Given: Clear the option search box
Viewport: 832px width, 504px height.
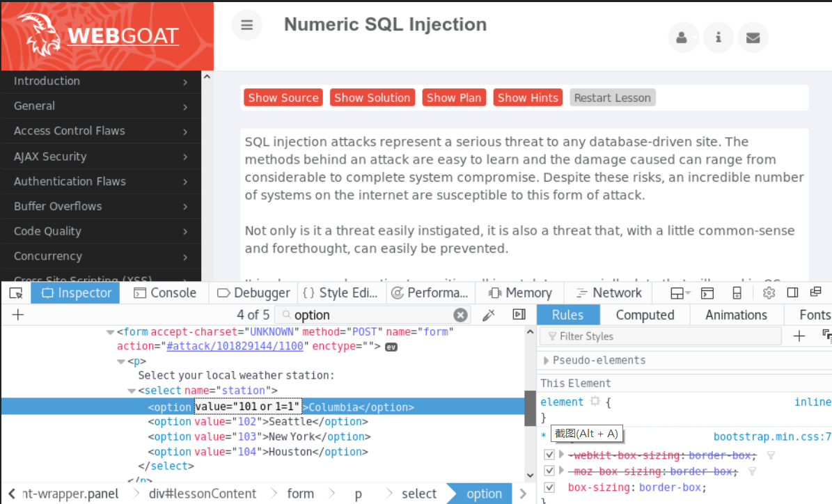Looking at the screenshot, I should click(x=461, y=315).
